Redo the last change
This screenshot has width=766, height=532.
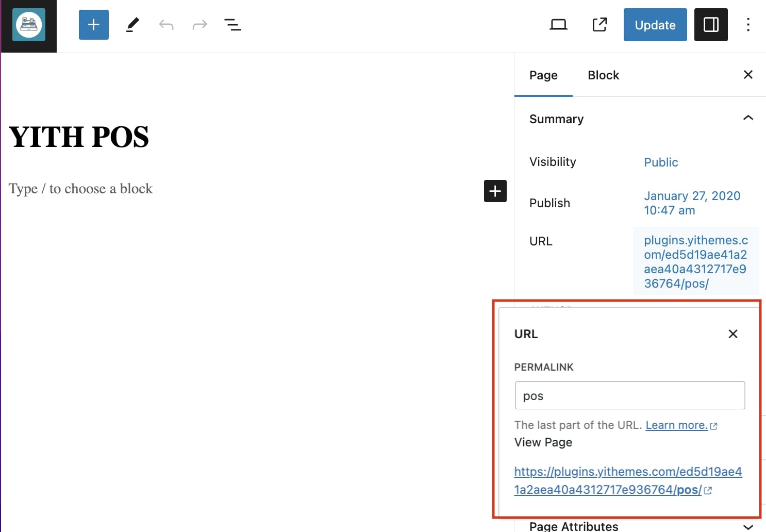click(x=199, y=25)
